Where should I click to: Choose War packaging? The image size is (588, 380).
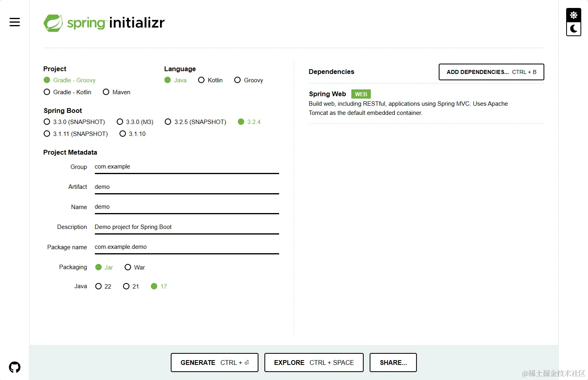click(x=135, y=268)
